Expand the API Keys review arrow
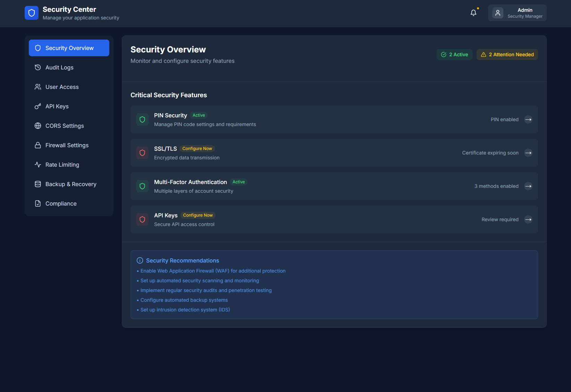Viewport: 571px width, 392px height. pos(528,219)
